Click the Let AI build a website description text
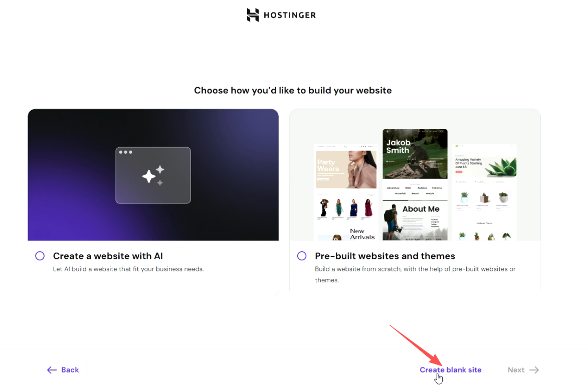Viewport: 588px width, 389px height. tap(128, 269)
